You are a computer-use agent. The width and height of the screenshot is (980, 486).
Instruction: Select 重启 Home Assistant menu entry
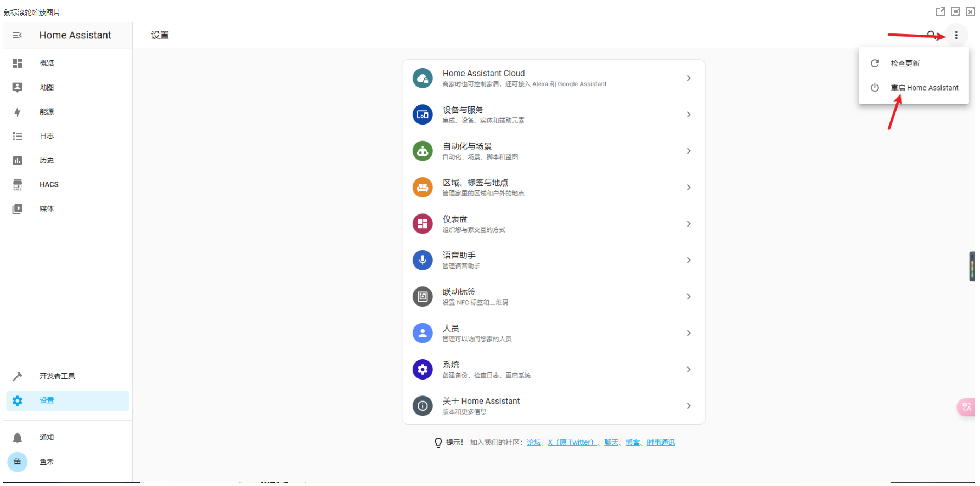tap(914, 88)
